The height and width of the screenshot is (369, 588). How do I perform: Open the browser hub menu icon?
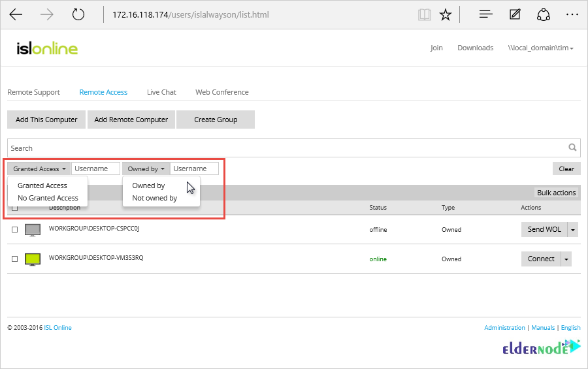[x=485, y=14]
